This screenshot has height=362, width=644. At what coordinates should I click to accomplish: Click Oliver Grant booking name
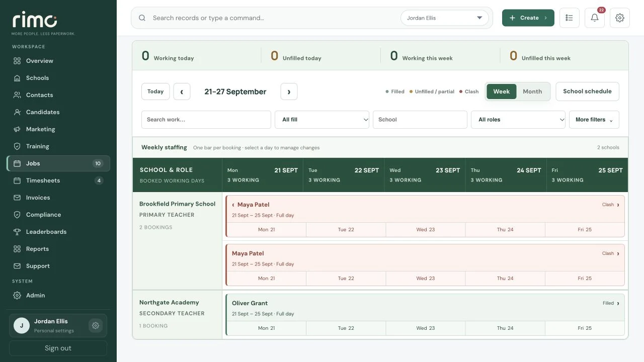(x=250, y=303)
